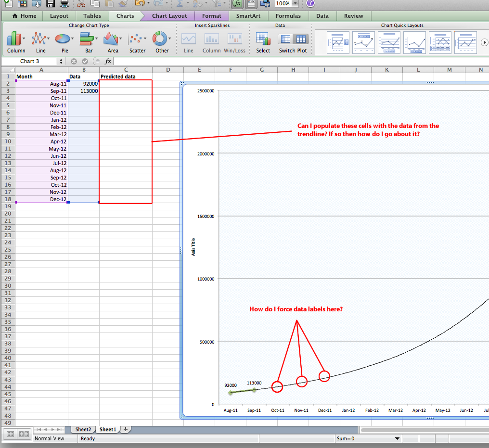Apply the first Chart Quick Layout thumbnail
This screenshot has height=448, width=489.
point(338,42)
